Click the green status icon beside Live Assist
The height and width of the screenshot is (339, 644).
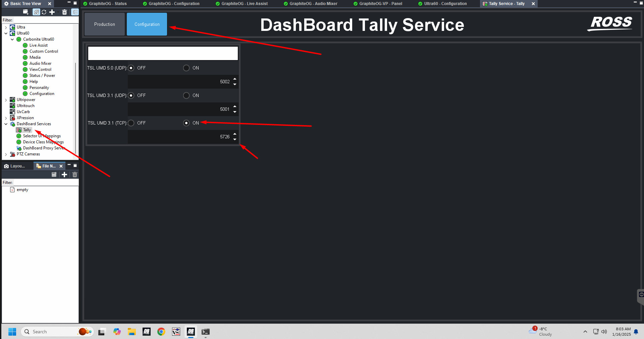(x=25, y=45)
